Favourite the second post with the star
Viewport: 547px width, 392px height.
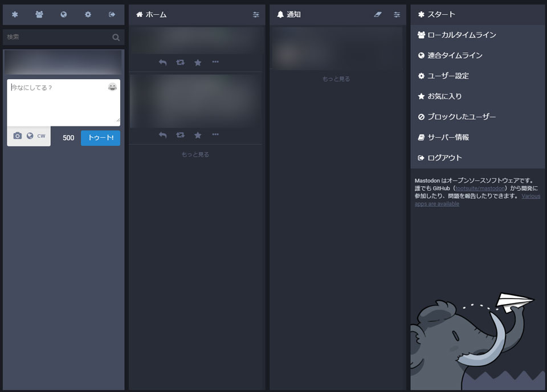pyautogui.click(x=198, y=135)
